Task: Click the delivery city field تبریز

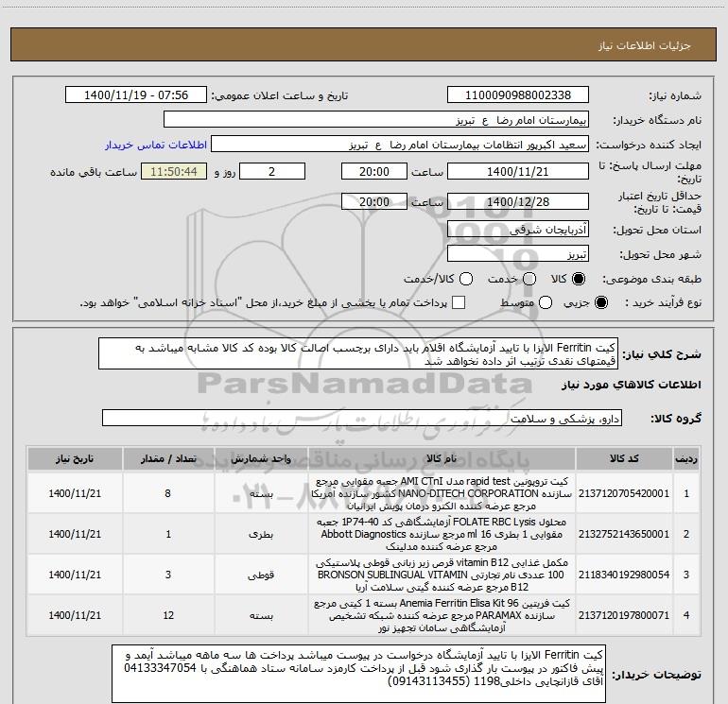Action: point(518,254)
